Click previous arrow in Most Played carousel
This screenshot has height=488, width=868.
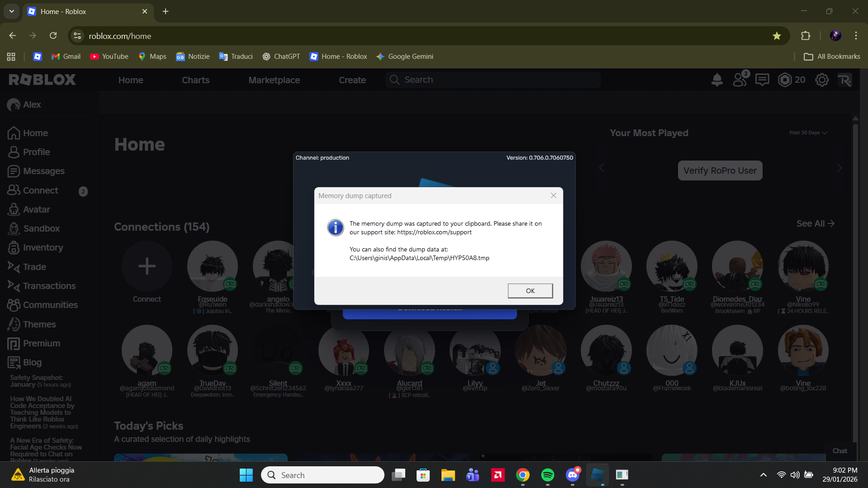click(601, 168)
